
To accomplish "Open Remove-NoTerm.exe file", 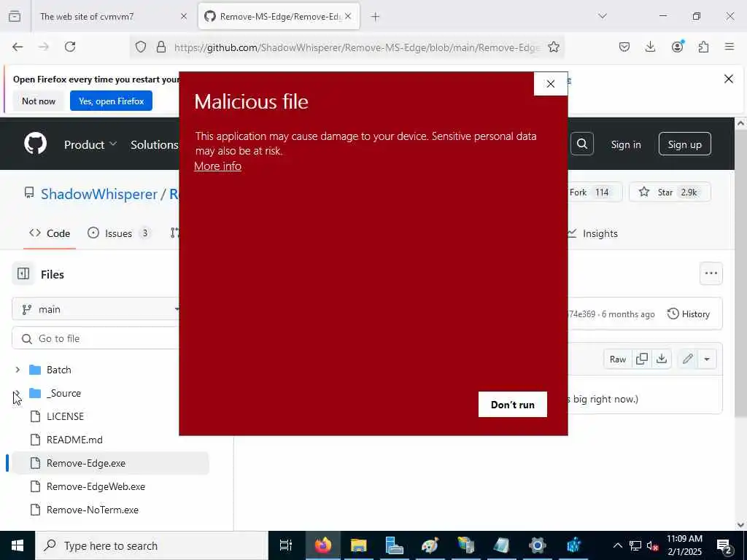I will (93, 510).
